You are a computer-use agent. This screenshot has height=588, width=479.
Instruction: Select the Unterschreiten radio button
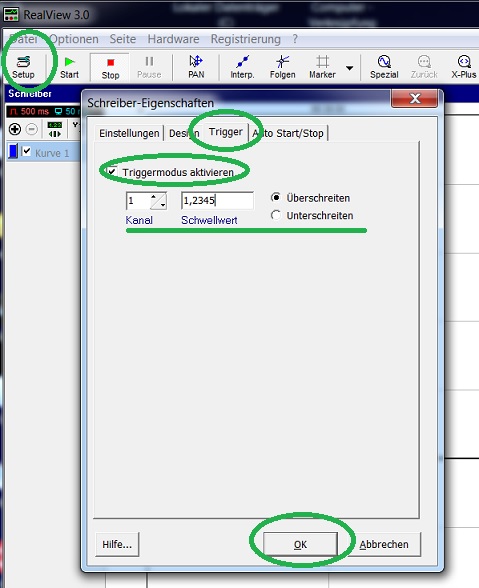(276, 215)
